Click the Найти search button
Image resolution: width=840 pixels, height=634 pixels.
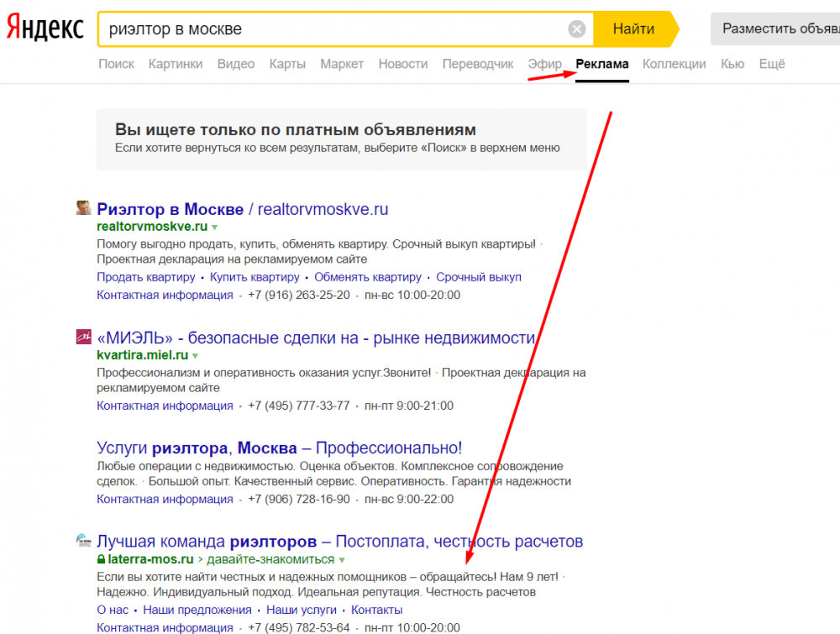click(x=635, y=29)
